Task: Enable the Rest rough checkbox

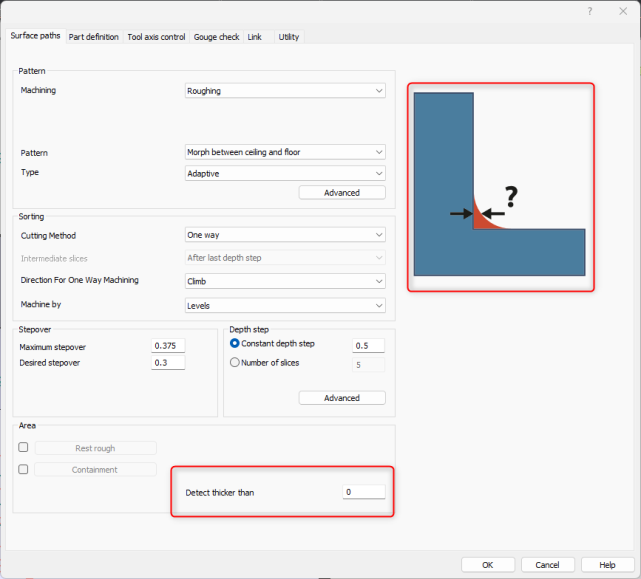Action: (x=23, y=448)
